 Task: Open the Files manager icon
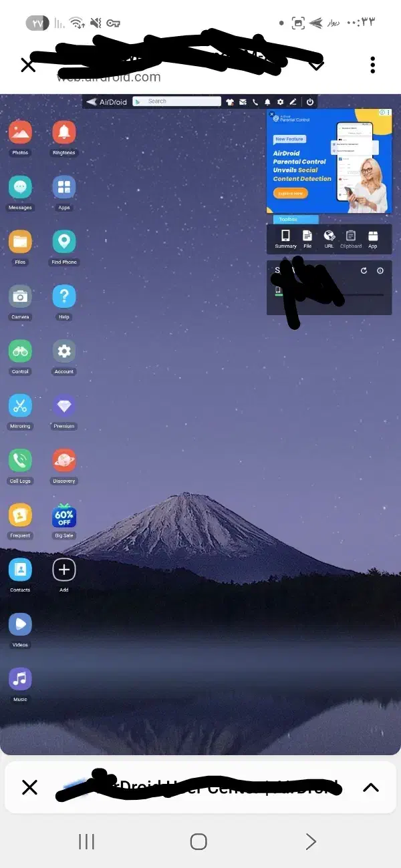(x=20, y=242)
